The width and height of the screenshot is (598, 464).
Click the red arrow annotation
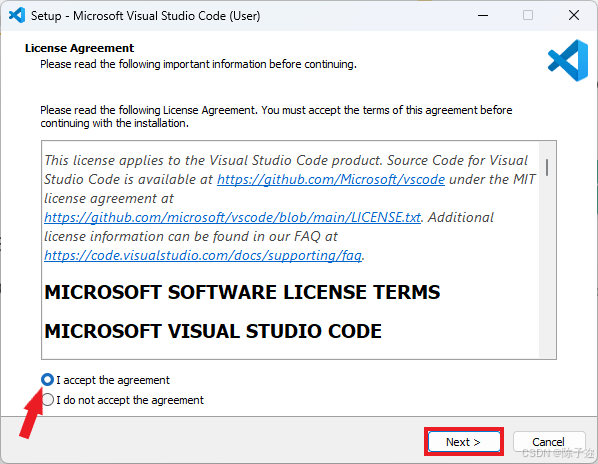(x=32, y=413)
